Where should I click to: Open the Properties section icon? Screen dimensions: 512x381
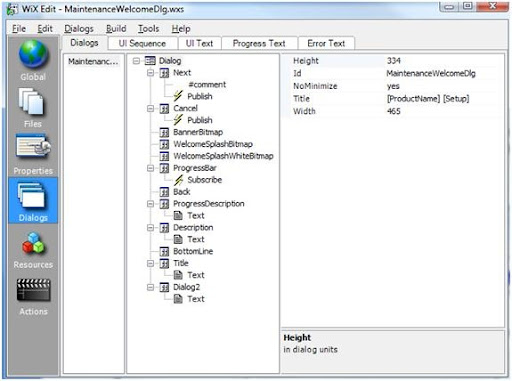33,147
